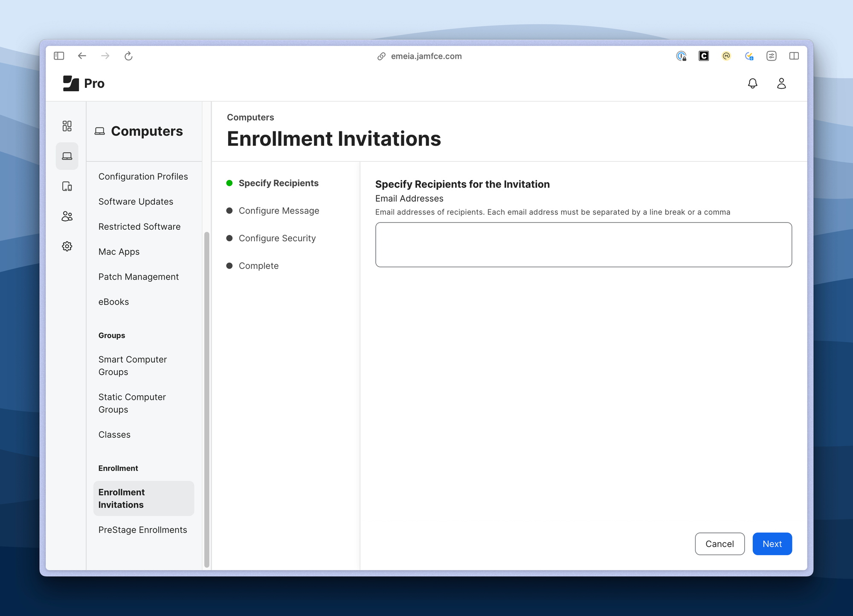Click the Email Addresses text area

click(583, 244)
